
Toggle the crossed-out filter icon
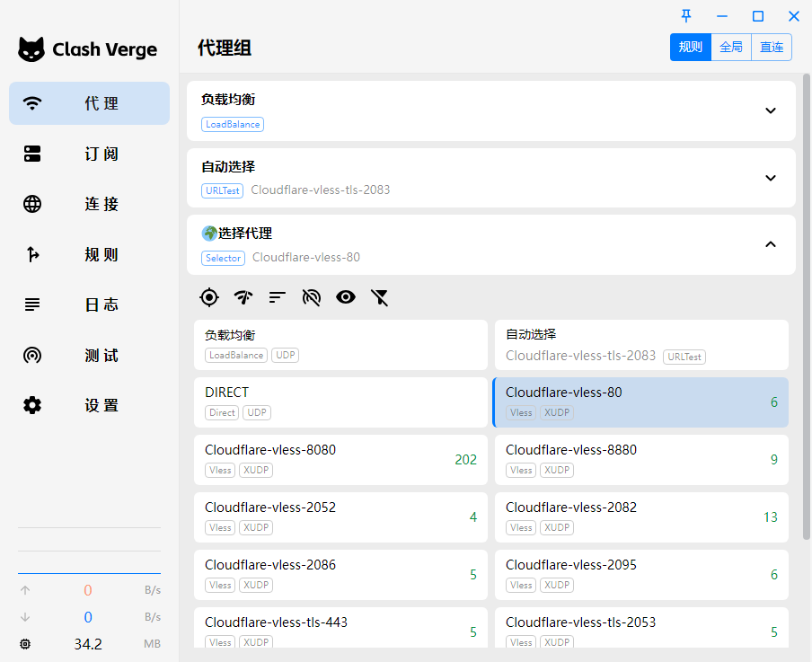tap(380, 297)
